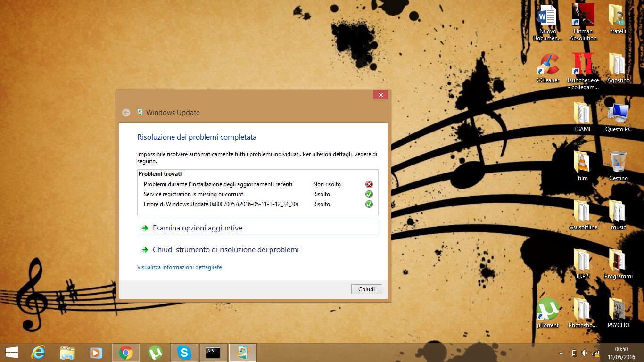Open Skype from the taskbar
Image resolution: width=644 pixels, height=362 pixels.
[x=184, y=352]
